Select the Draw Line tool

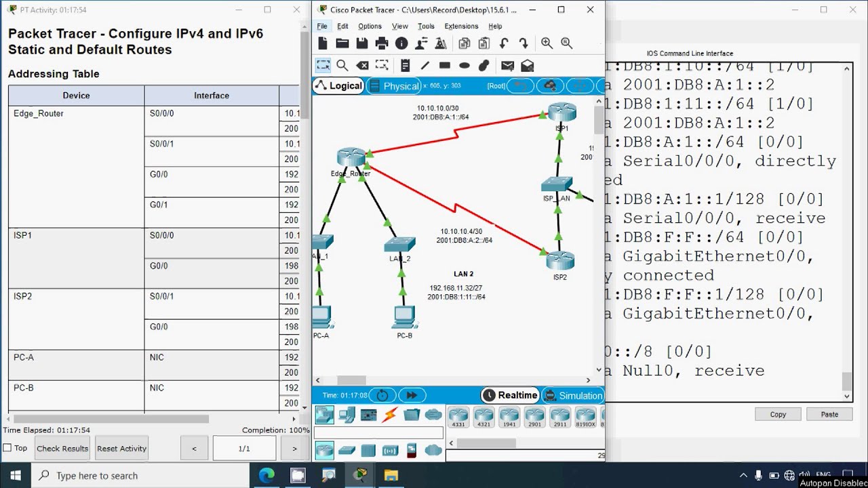pos(425,65)
